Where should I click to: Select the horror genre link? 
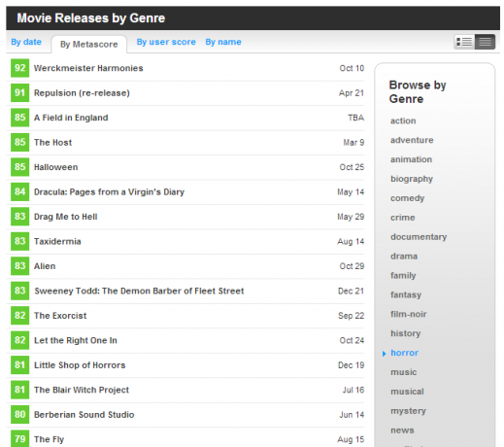tap(404, 353)
